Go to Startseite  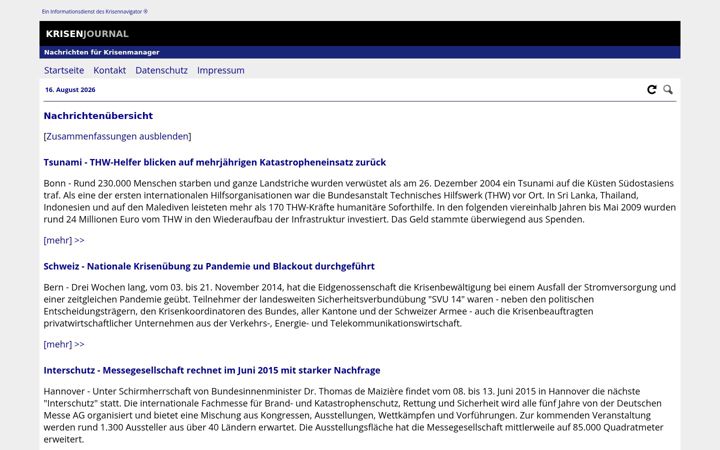pos(64,70)
